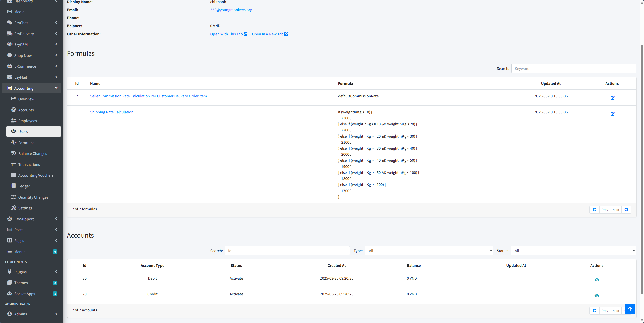Click the Updated At header in Formulas table
This screenshot has width=644, height=323.
tap(551, 83)
